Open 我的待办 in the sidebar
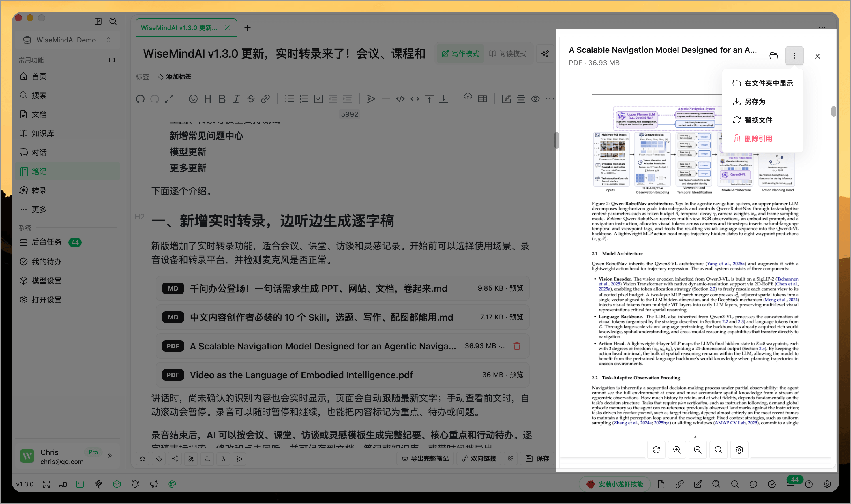 (67, 262)
